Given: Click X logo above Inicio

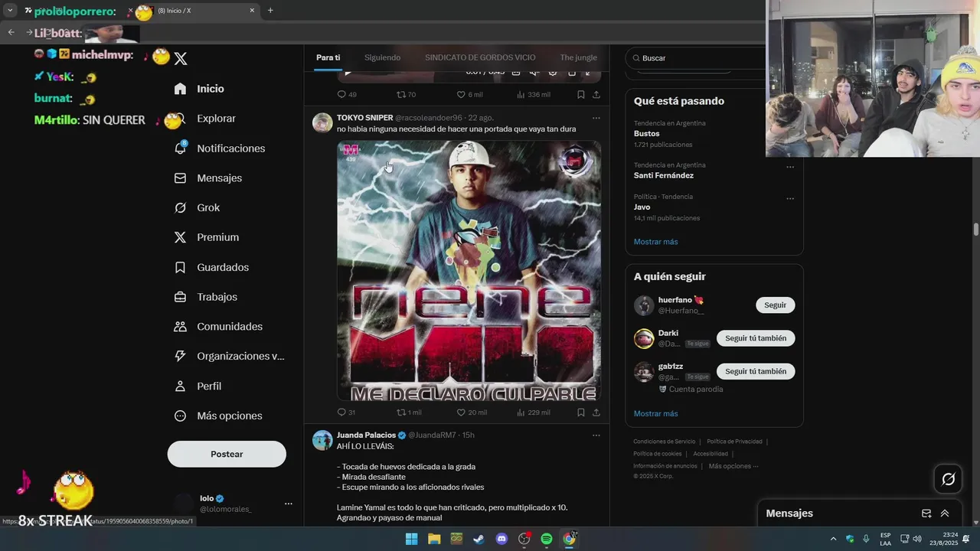Looking at the screenshot, I should coord(181,58).
